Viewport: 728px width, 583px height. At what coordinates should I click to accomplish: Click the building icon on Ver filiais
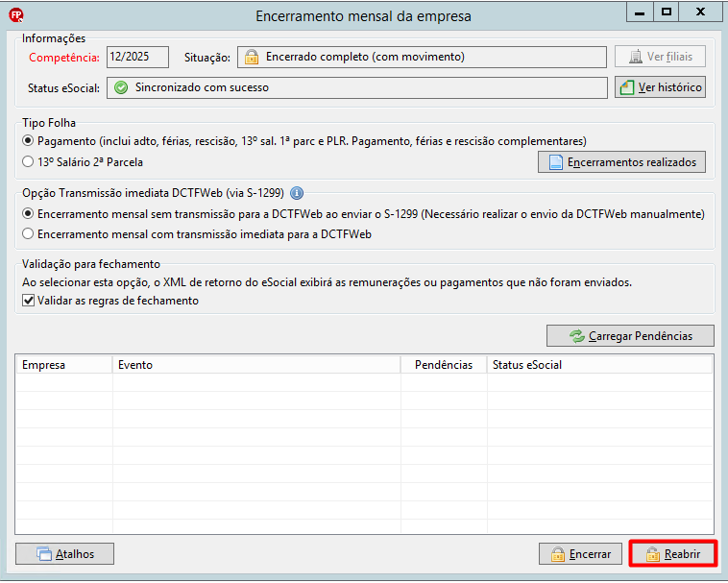pyautogui.click(x=636, y=57)
